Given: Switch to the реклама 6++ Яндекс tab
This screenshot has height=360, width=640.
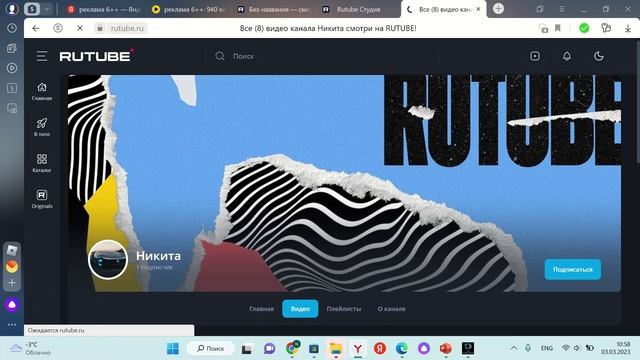Looking at the screenshot, I should [104, 9].
